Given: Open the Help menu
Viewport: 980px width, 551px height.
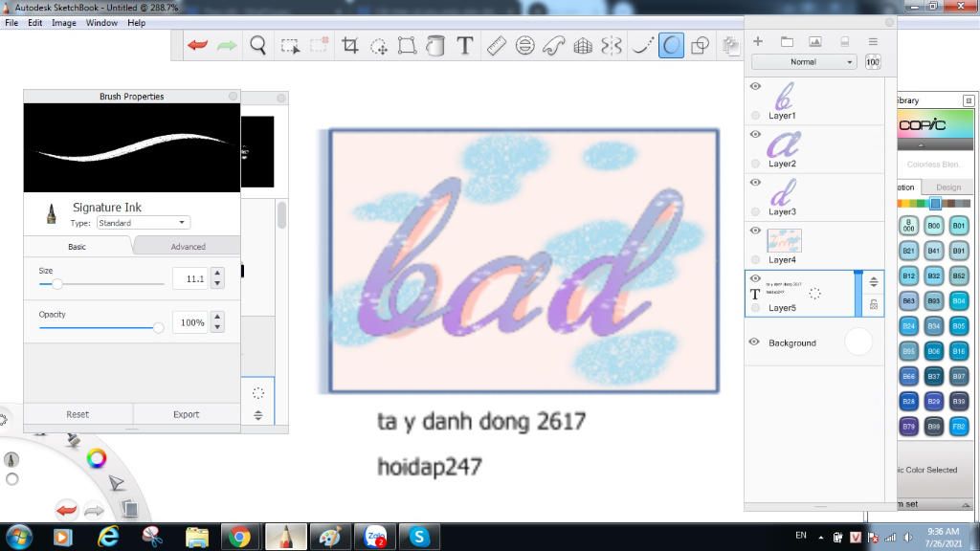Looking at the screenshot, I should coord(136,23).
